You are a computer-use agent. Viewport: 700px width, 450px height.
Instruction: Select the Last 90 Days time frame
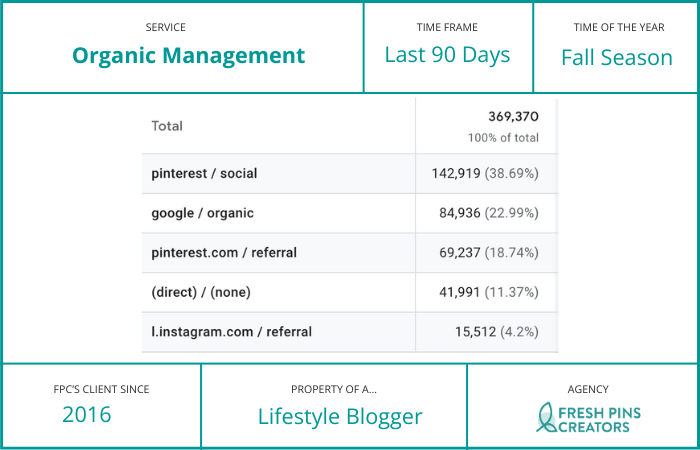447,55
